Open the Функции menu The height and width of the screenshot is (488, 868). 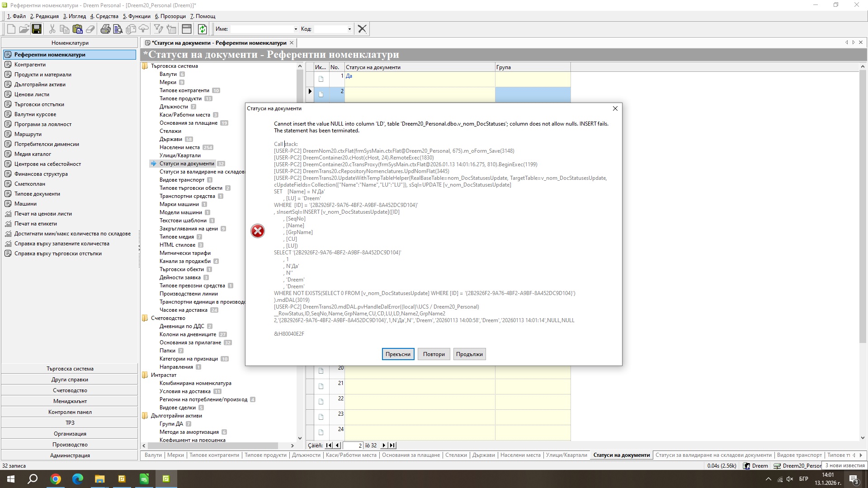point(137,16)
